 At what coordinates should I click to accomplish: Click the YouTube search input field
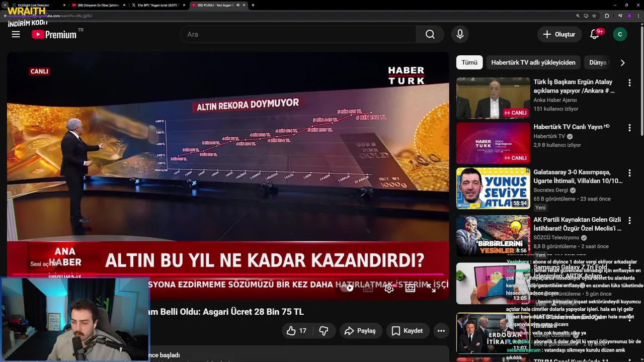[298, 34]
